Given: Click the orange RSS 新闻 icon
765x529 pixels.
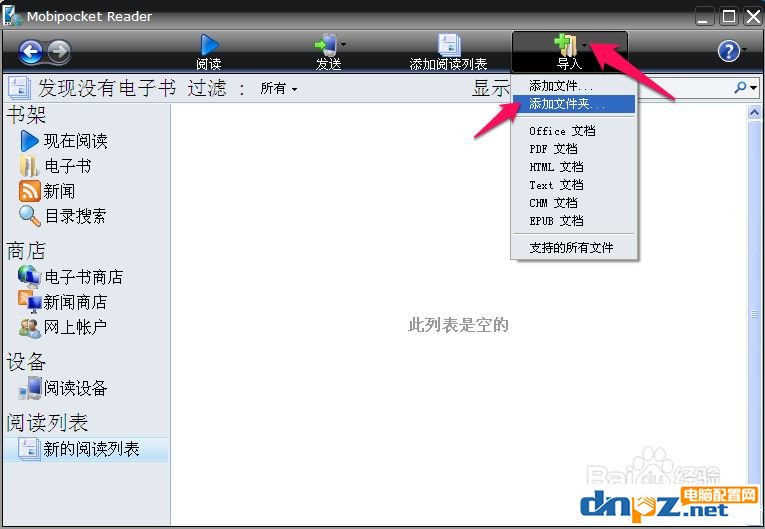Looking at the screenshot, I should coord(29,191).
